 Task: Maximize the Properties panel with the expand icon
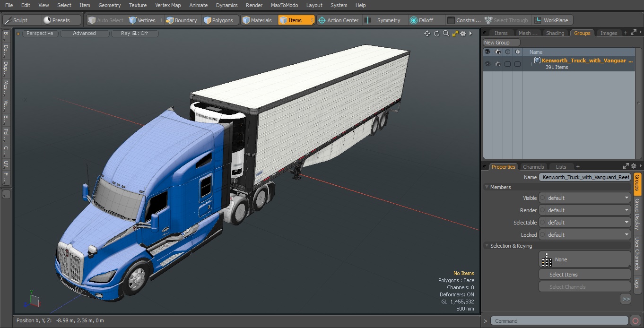click(626, 166)
